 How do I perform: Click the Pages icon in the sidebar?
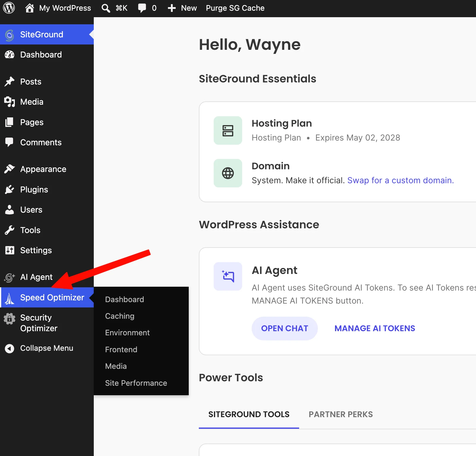tap(9, 122)
